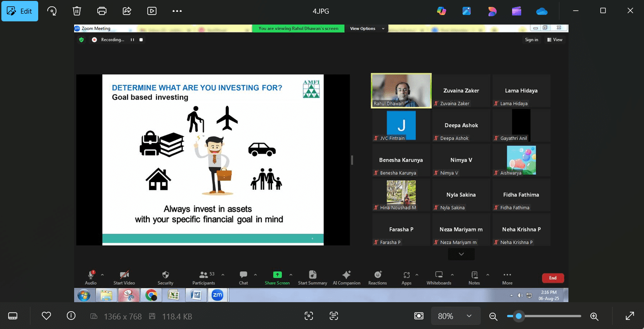
Task: Click the Edit image button
Action: coord(20,11)
